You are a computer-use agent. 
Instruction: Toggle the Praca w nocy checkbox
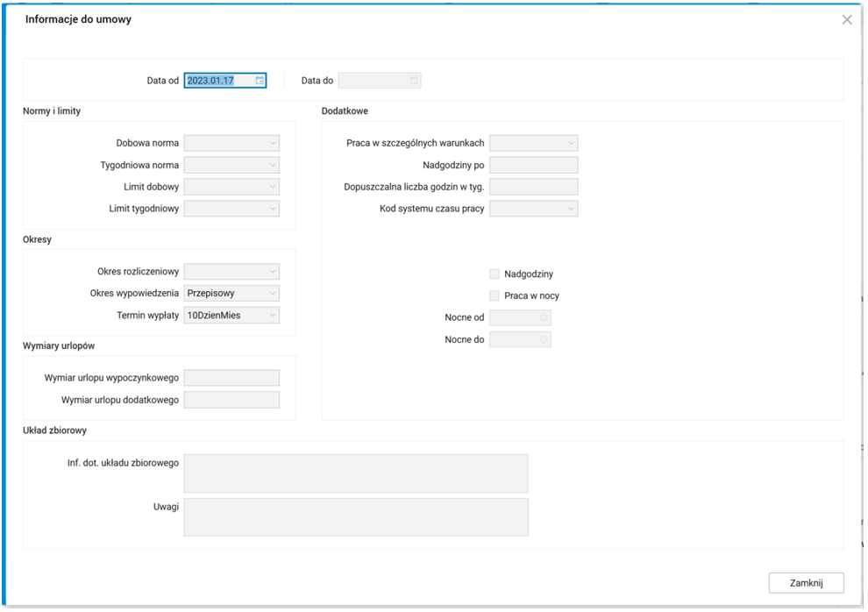(494, 296)
